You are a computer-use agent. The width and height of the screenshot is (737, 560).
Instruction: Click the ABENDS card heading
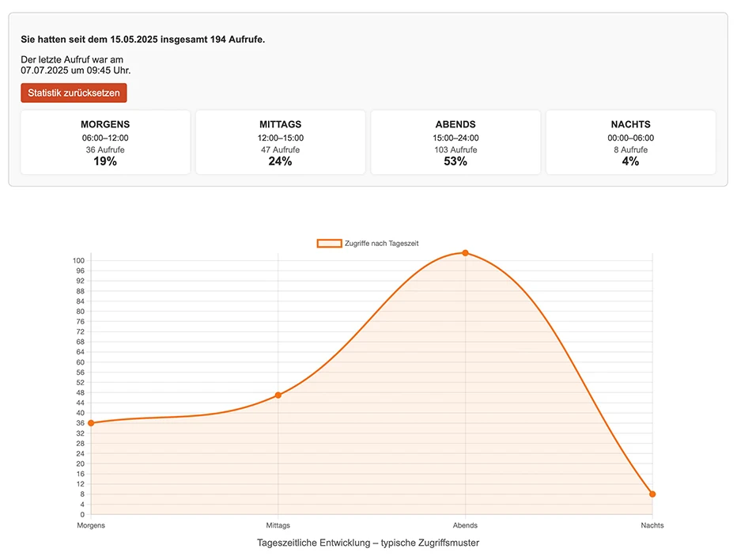455,124
